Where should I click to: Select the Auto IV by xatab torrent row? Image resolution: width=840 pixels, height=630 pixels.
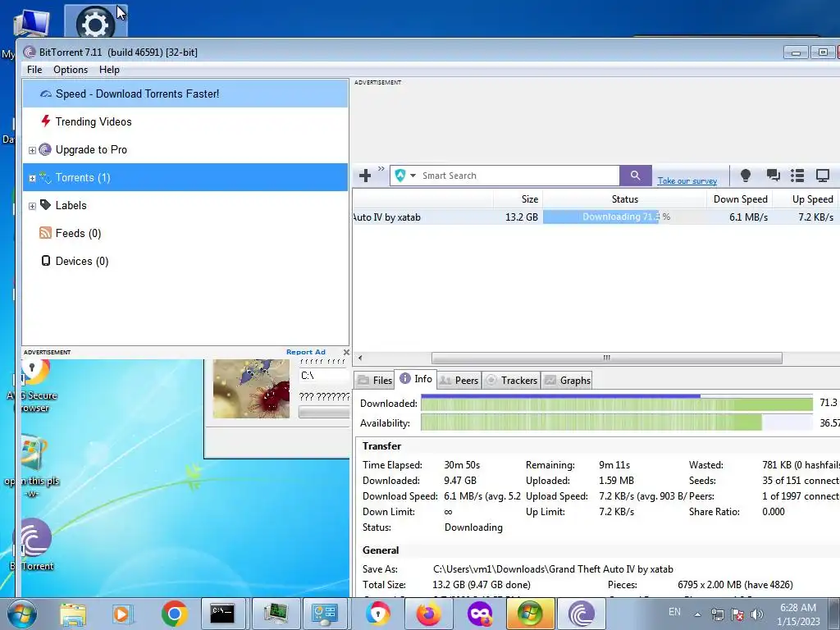coord(596,217)
